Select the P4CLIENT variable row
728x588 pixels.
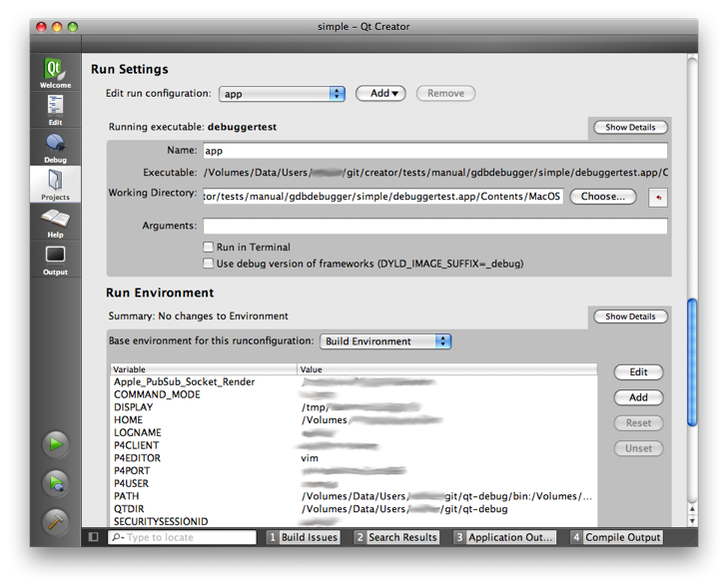(x=354, y=445)
